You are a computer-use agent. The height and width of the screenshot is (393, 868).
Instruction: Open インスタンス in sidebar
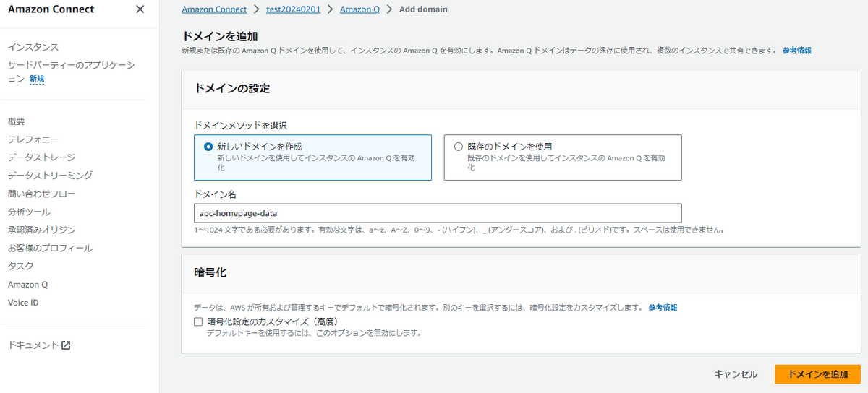pyautogui.click(x=33, y=47)
